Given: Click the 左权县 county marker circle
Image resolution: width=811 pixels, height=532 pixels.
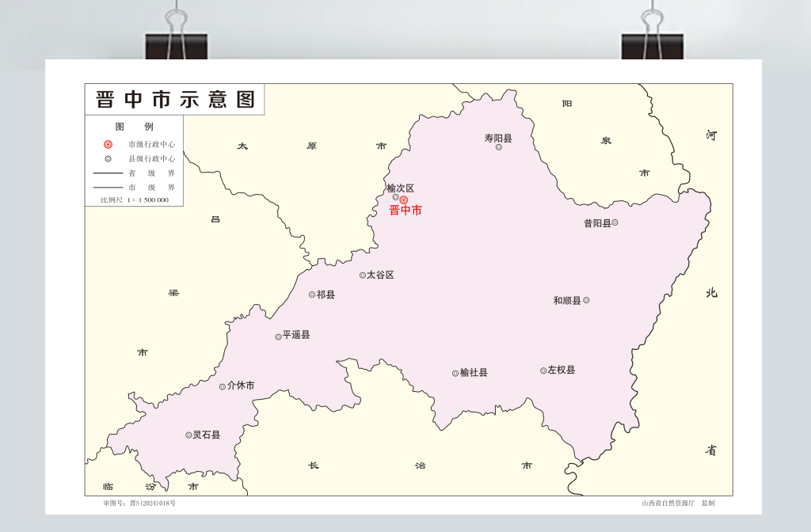Looking at the screenshot, I should click(543, 370).
